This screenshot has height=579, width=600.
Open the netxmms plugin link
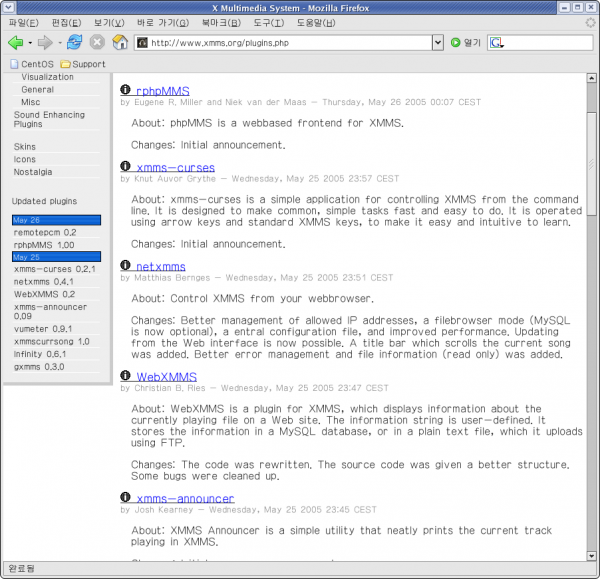(161, 267)
